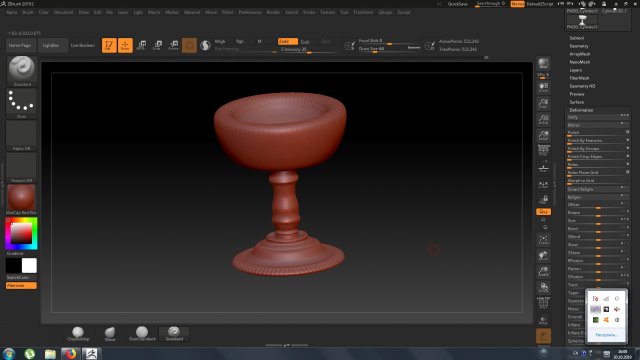Open the Texture Off selector

pyautogui.click(x=22, y=168)
